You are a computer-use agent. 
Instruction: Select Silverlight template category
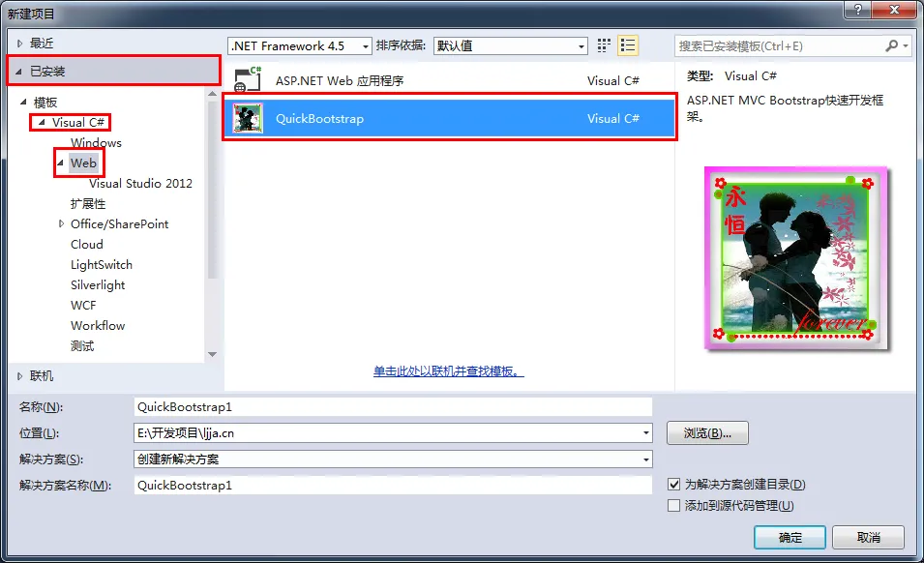tap(98, 285)
